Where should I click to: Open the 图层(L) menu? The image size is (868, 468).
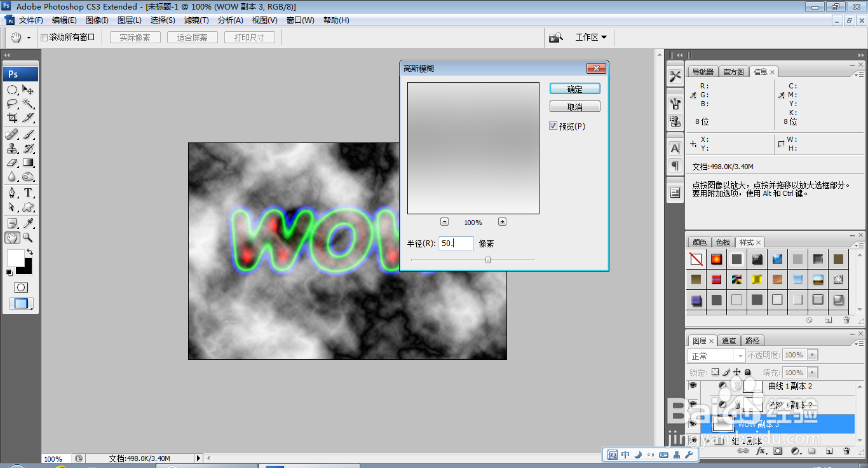pyautogui.click(x=130, y=20)
